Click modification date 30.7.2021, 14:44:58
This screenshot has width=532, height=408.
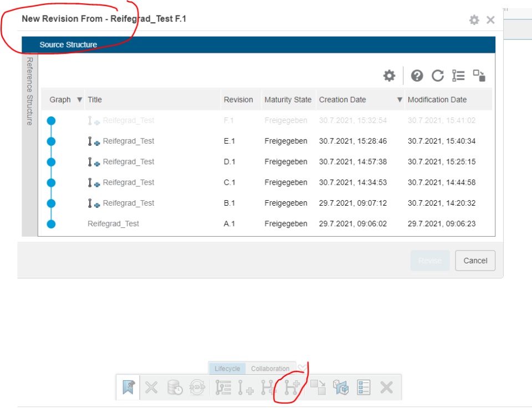coord(442,182)
